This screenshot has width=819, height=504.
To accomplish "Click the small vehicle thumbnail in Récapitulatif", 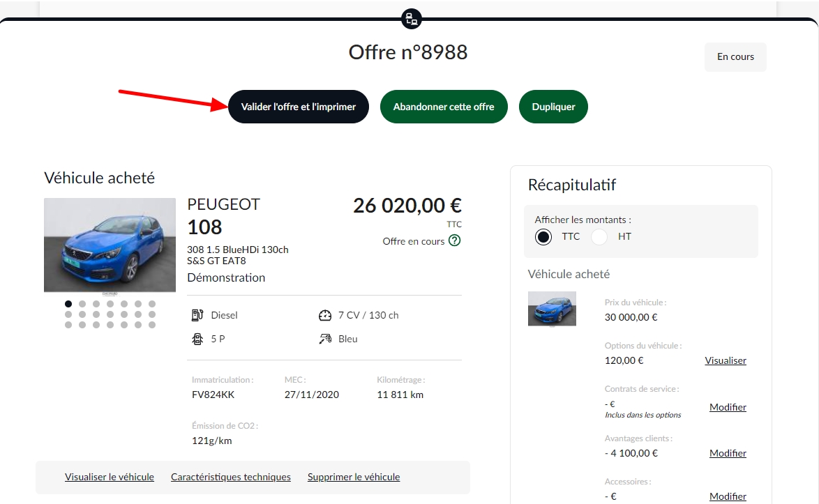I will [552, 309].
